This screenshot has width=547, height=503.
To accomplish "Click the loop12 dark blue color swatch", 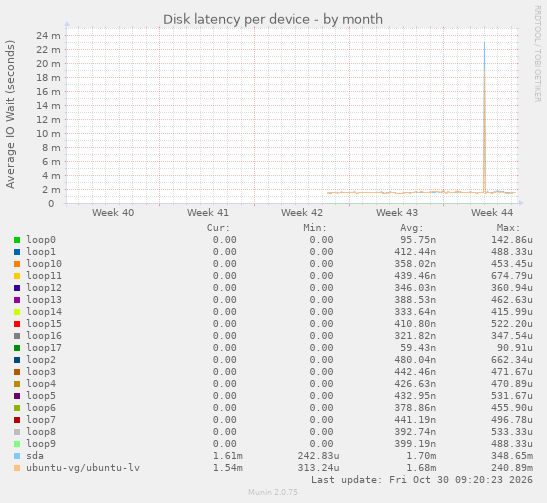I will pos(17,288).
